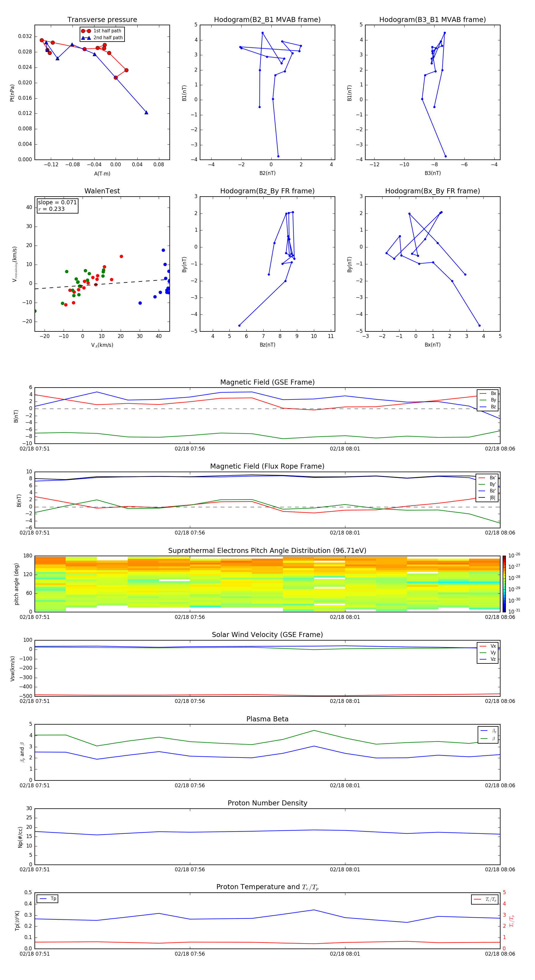Click the 'Bz(nT)' x-axis label
This screenshot has width=535, height=980.
point(267,345)
